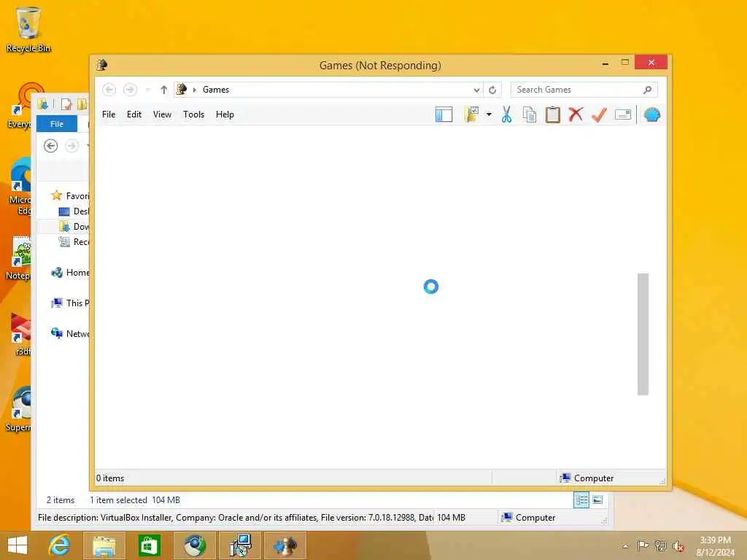
Task: Expand the folder options dropdown arrow
Action: [x=489, y=114]
